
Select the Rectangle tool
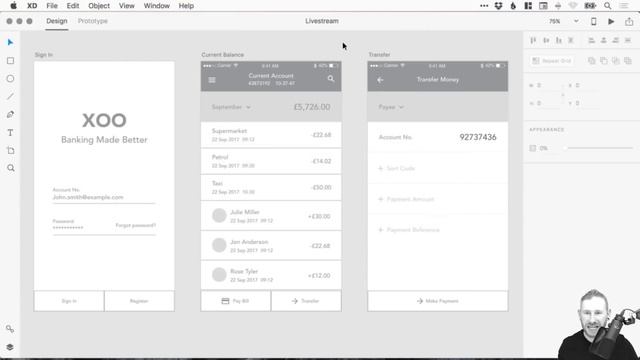[10, 61]
